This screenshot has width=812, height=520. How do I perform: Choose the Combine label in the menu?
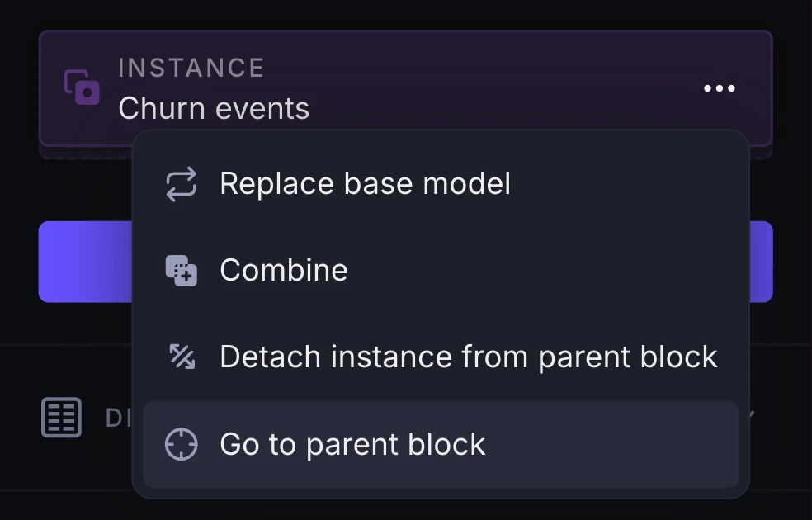click(x=284, y=271)
